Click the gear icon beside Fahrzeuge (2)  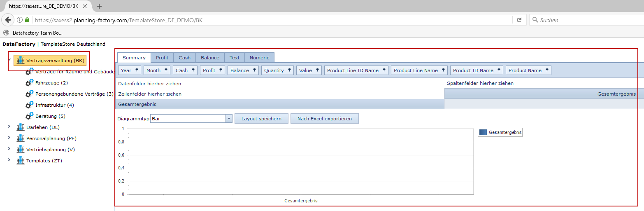(29, 83)
